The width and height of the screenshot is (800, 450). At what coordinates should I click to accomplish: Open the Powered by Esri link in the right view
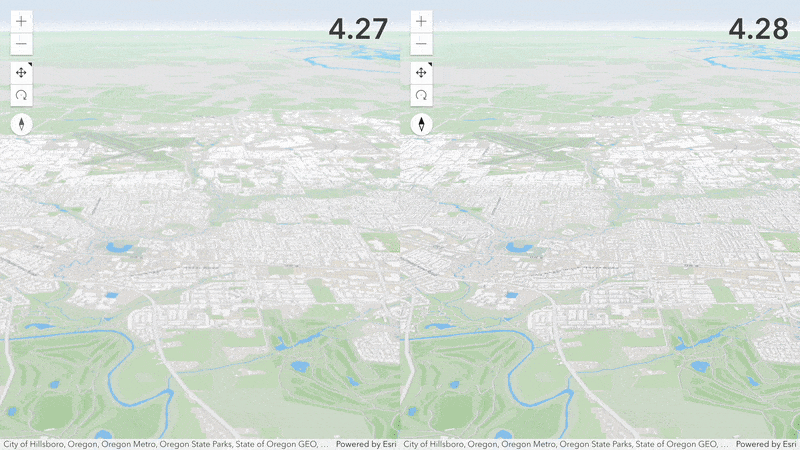click(x=766, y=444)
